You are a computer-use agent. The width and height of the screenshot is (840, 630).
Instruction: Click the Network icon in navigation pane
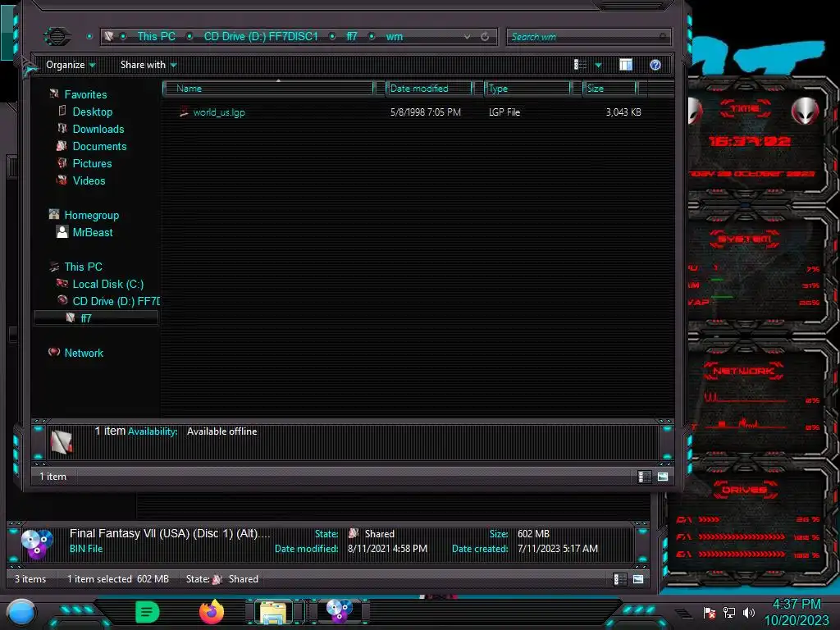pyautogui.click(x=54, y=352)
